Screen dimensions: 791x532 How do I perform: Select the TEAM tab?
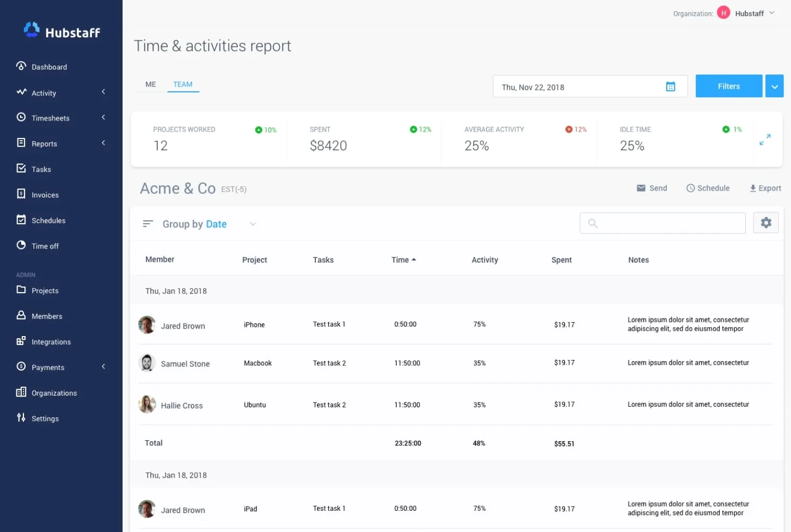click(x=183, y=84)
